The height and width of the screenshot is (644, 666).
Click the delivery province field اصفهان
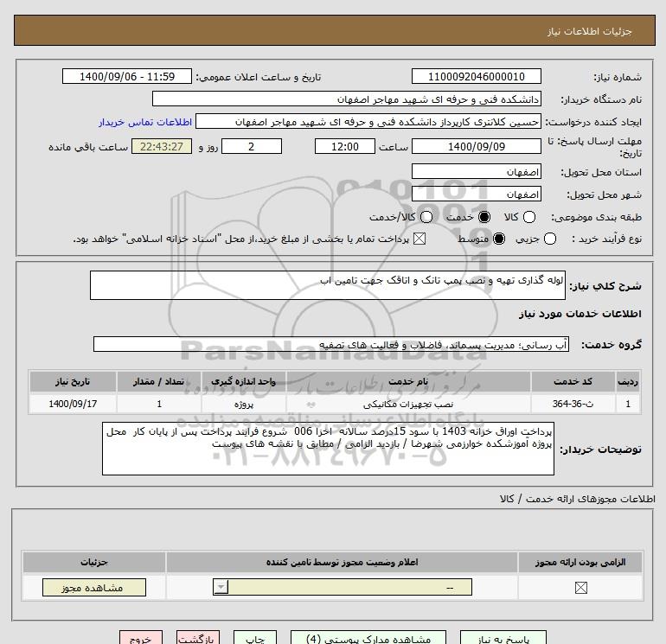click(476, 171)
